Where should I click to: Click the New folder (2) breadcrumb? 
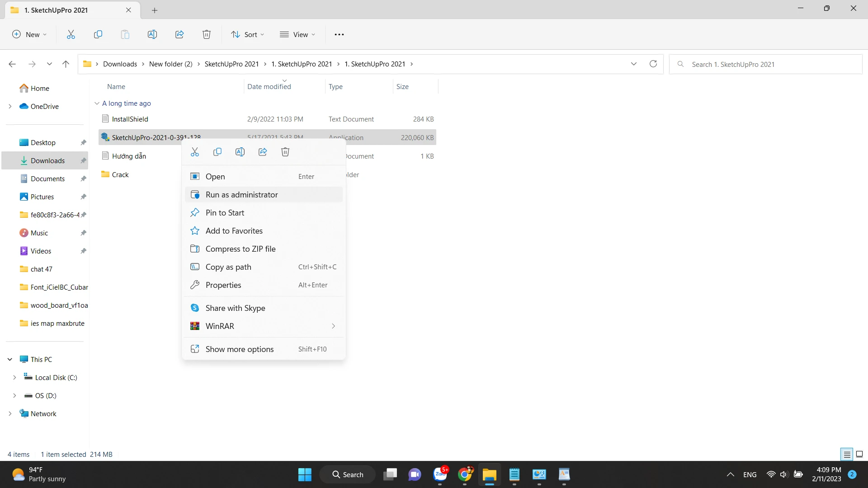point(171,64)
